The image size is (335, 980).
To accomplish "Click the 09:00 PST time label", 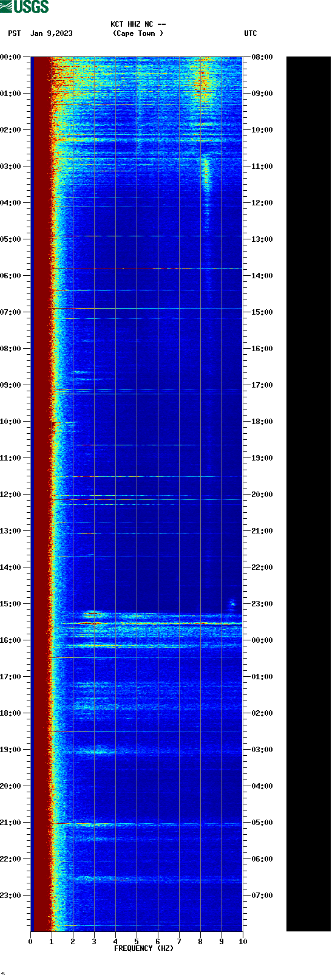I will click(11, 385).
